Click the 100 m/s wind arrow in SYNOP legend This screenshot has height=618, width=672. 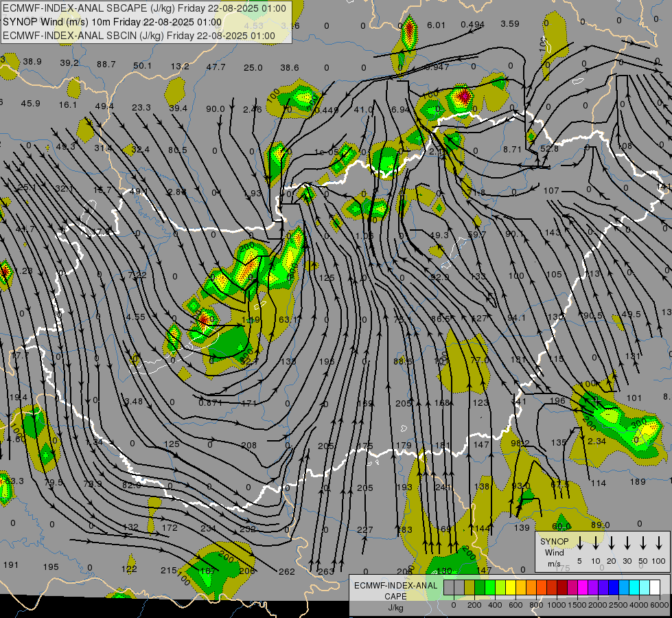[x=659, y=543]
